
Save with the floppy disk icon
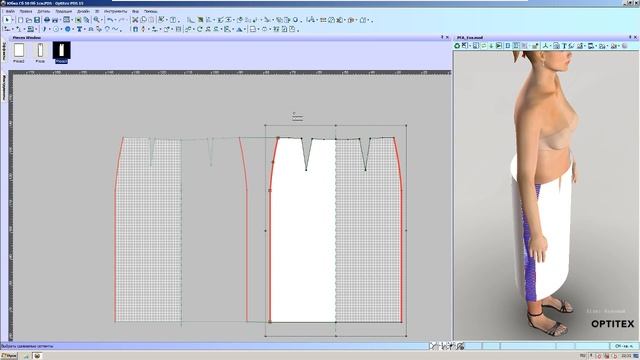[x=37, y=20]
